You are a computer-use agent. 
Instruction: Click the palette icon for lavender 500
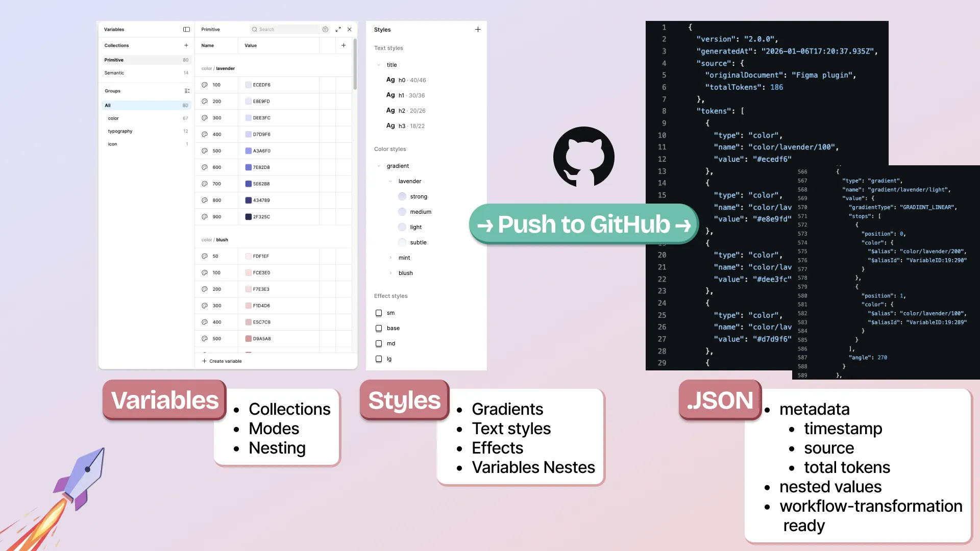pyautogui.click(x=205, y=151)
